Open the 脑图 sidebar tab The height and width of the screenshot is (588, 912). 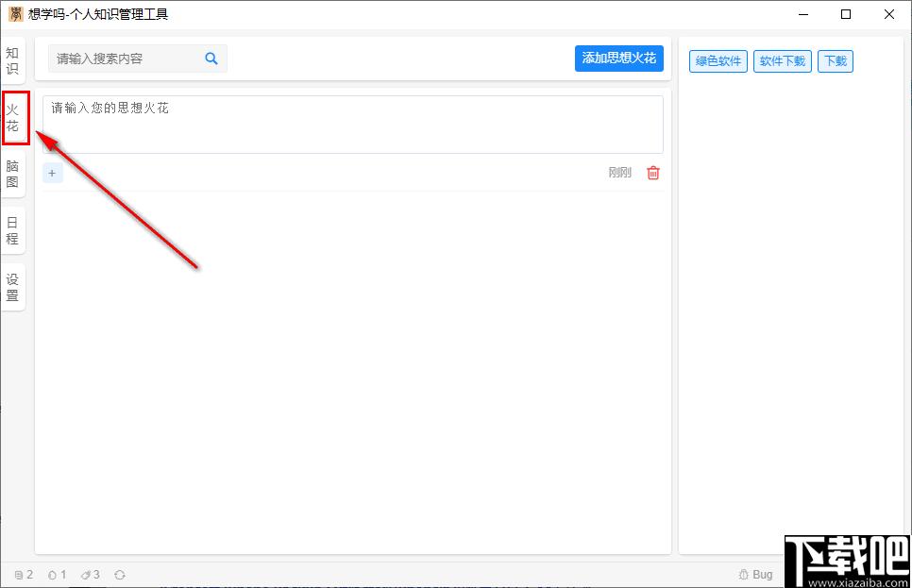13,174
